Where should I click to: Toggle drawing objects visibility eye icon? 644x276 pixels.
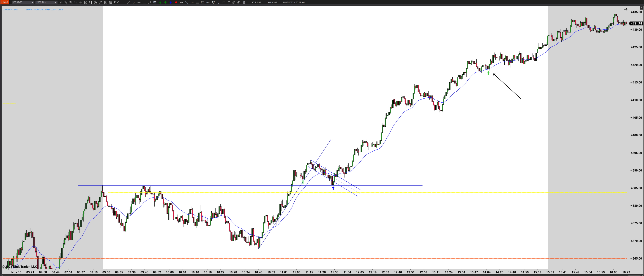(239, 2)
